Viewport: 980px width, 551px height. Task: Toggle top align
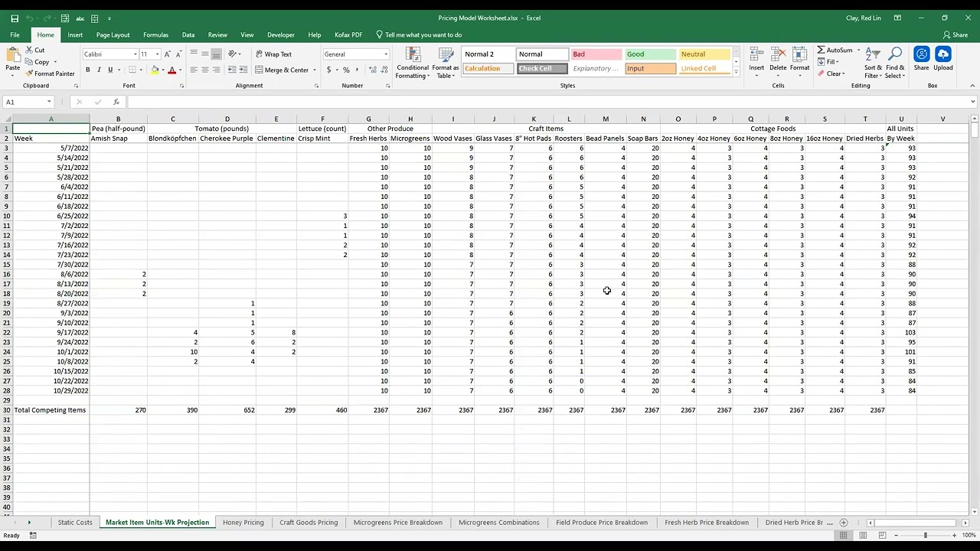pyautogui.click(x=194, y=54)
